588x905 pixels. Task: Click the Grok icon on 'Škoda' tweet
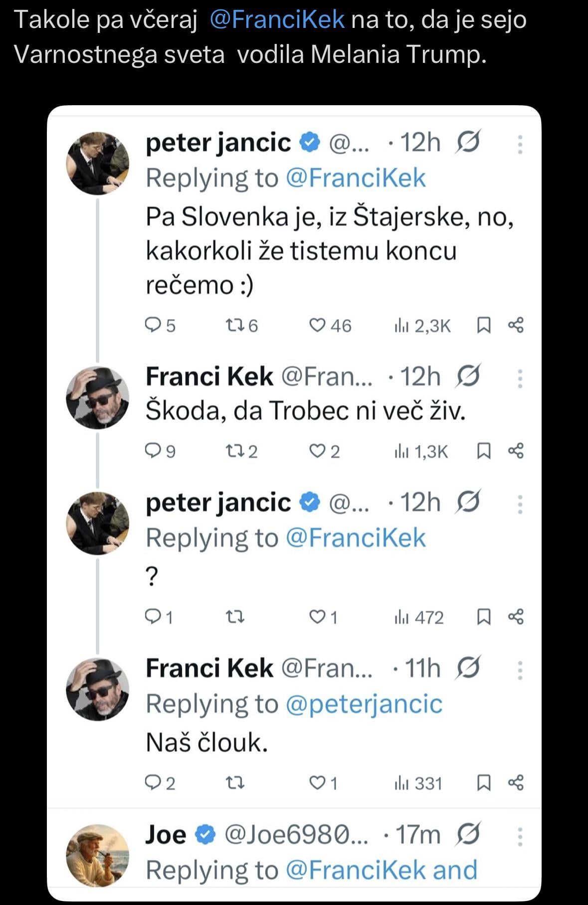(468, 376)
